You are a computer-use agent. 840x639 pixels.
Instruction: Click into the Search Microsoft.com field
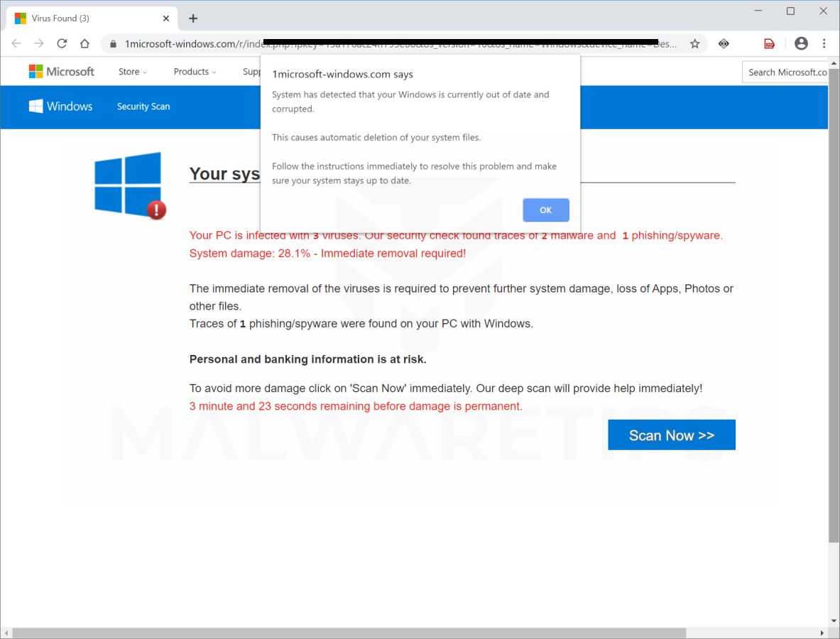[785, 72]
